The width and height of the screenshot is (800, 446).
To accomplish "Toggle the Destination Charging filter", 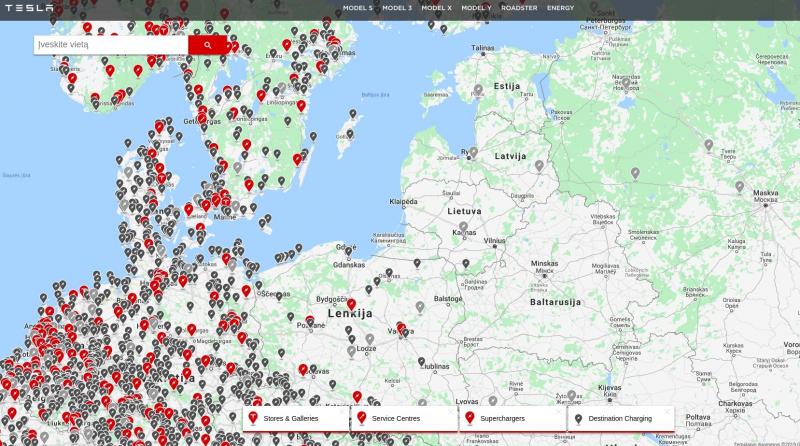I will tap(621, 418).
